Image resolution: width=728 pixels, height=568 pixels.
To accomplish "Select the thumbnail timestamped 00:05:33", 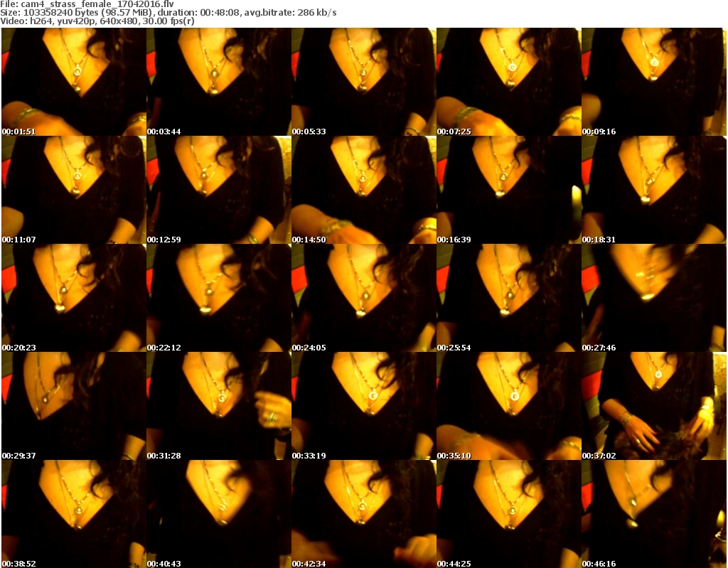I will coord(364,82).
